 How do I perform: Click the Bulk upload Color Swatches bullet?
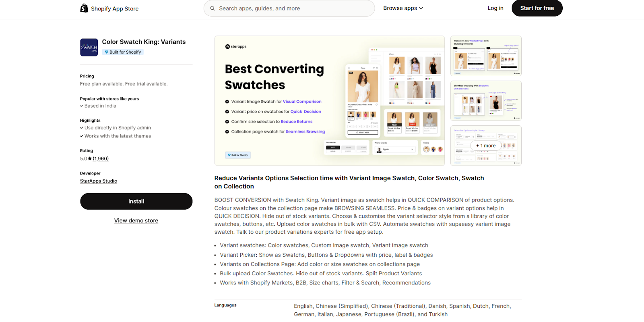click(x=321, y=274)
